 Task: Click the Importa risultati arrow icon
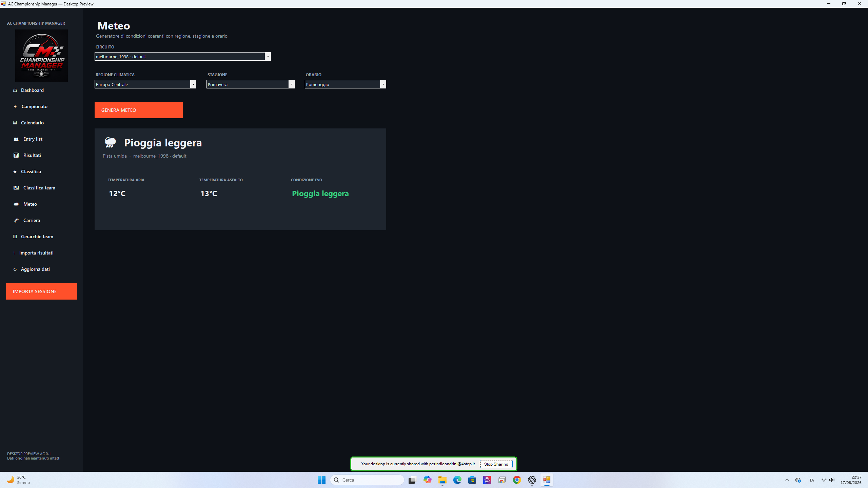pos(14,253)
